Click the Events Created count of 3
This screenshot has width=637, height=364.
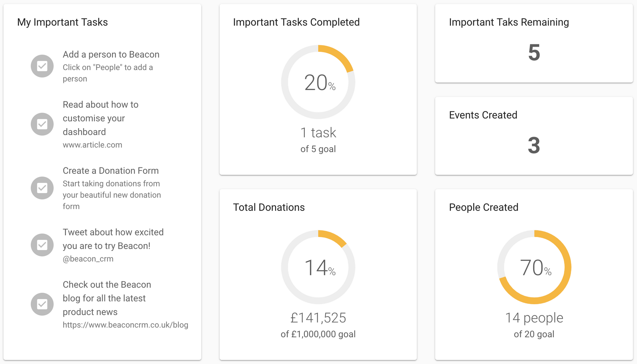(534, 145)
